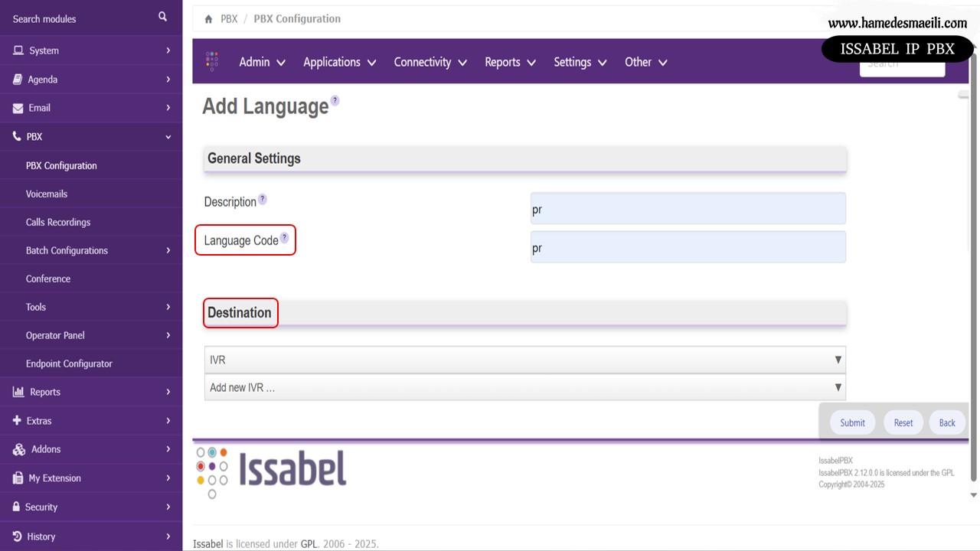Image resolution: width=980 pixels, height=551 pixels.
Task: Open the Connectivity menu
Action: pyautogui.click(x=430, y=63)
